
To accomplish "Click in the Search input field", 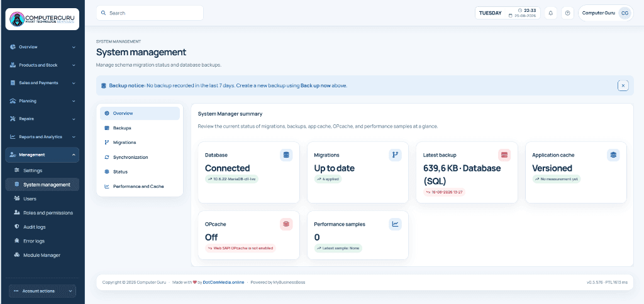I will click(x=150, y=13).
